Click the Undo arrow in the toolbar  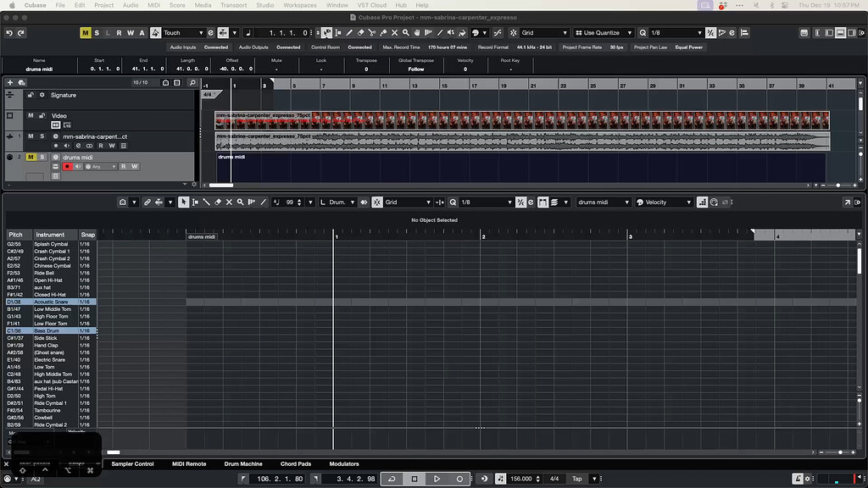point(8,32)
